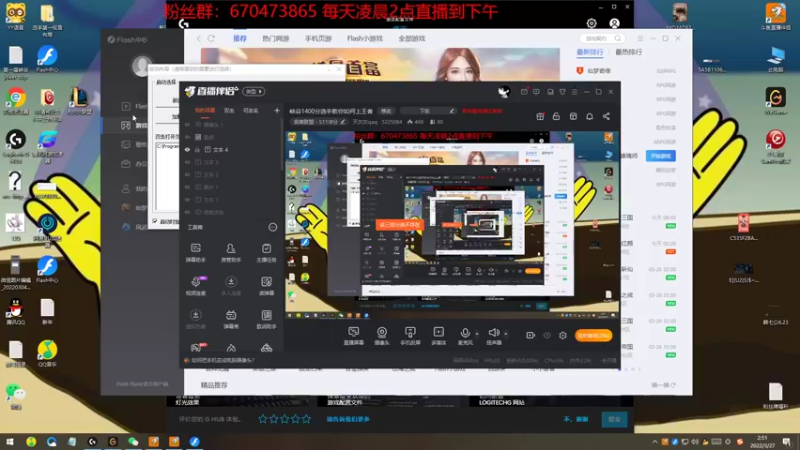This screenshot has height=450, width=800.
Task: Open the menu icon in Flash center title bar
Action: 640,38
